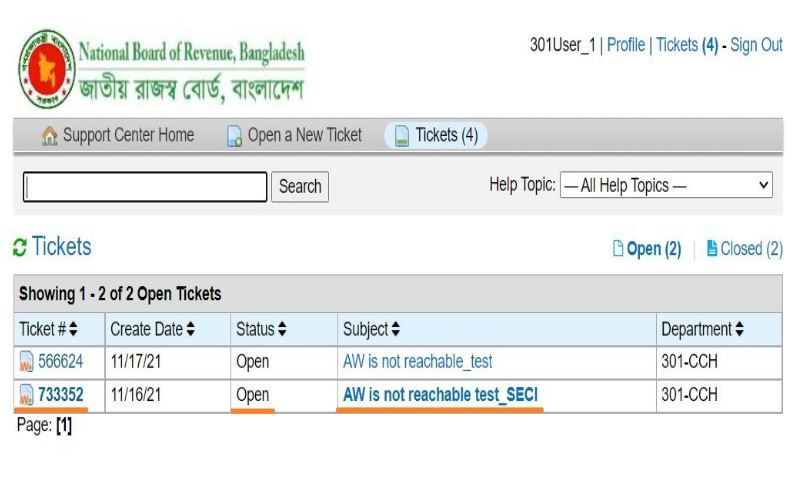Sort tickets by Create Date column
The width and height of the screenshot is (800, 478).
point(153,329)
